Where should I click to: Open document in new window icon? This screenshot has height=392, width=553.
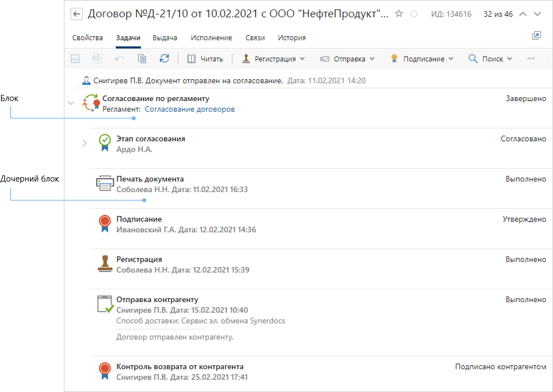point(536,36)
